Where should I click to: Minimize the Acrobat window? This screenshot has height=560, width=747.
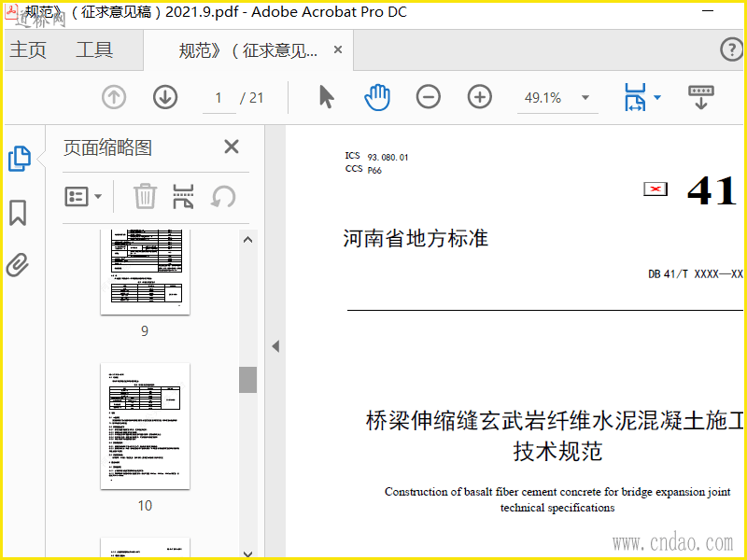click(708, 11)
